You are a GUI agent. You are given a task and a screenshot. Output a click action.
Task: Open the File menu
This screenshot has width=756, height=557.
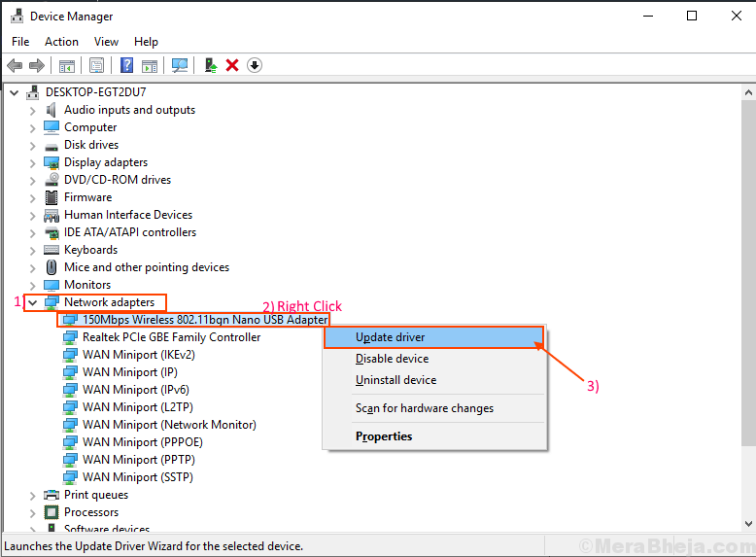(20, 42)
